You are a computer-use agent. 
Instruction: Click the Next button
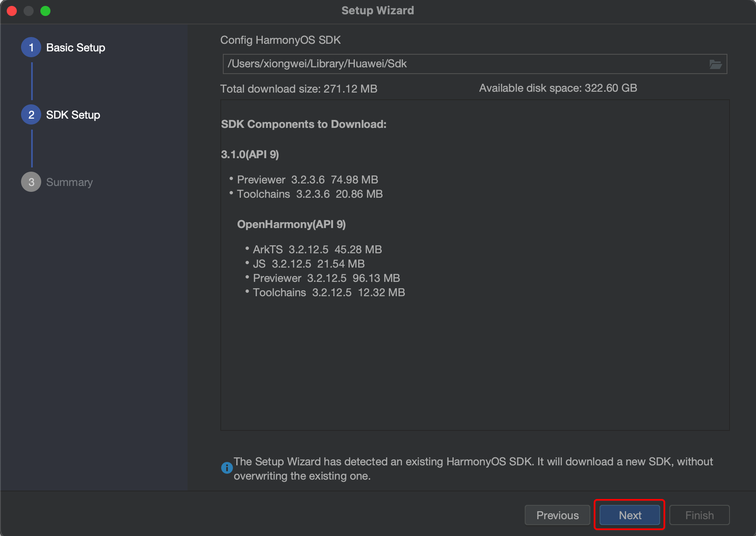(x=629, y=515)
